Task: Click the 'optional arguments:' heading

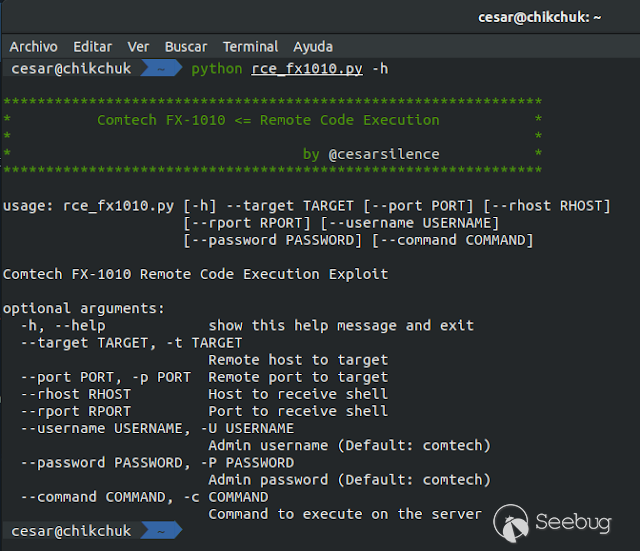Action: [84, 309]
